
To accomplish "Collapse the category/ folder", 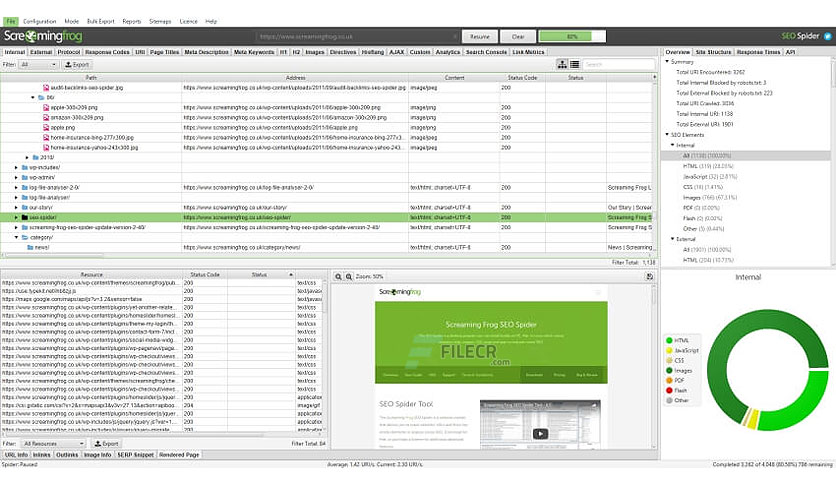I will point(16,237).
